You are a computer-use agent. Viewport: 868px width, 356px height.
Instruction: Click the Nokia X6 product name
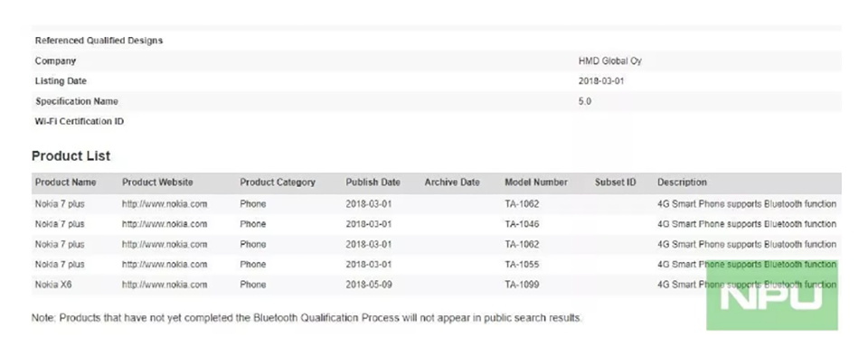tap(53, 286)
